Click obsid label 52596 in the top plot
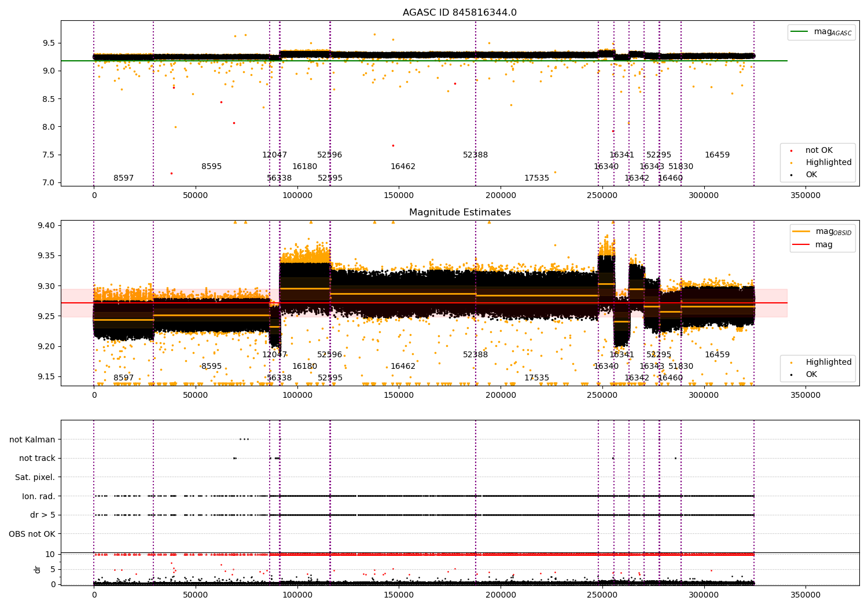868x608 pixels. coord(330,155)
